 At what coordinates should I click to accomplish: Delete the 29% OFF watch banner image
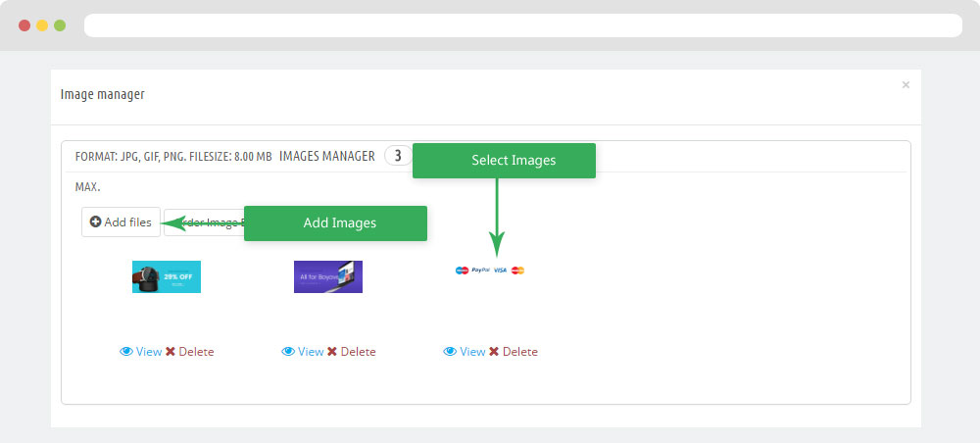[189, 352]
